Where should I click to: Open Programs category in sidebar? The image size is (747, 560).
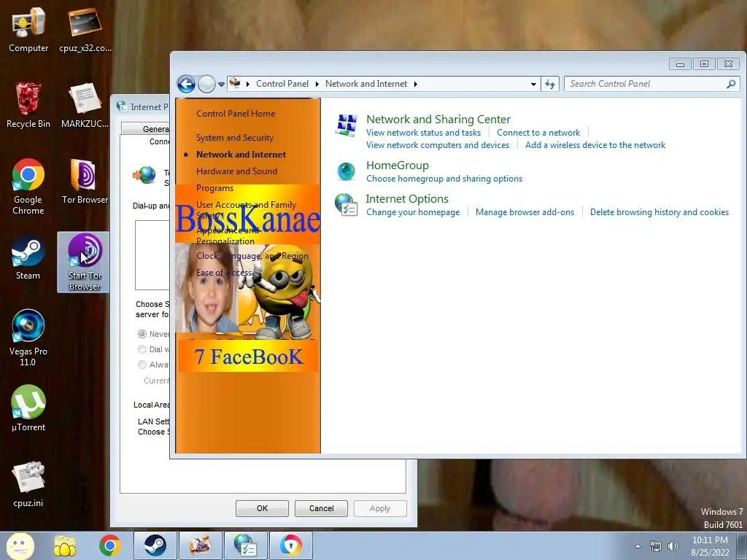215,188
